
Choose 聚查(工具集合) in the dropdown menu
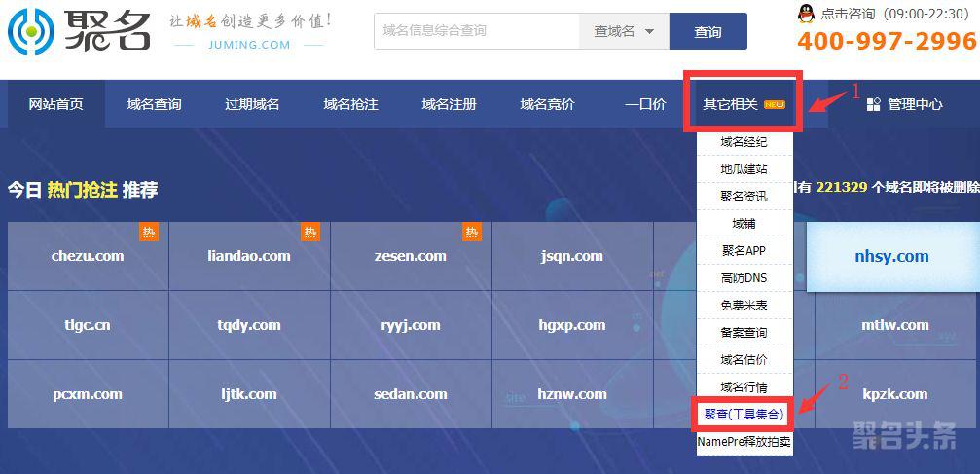(744, 414)
